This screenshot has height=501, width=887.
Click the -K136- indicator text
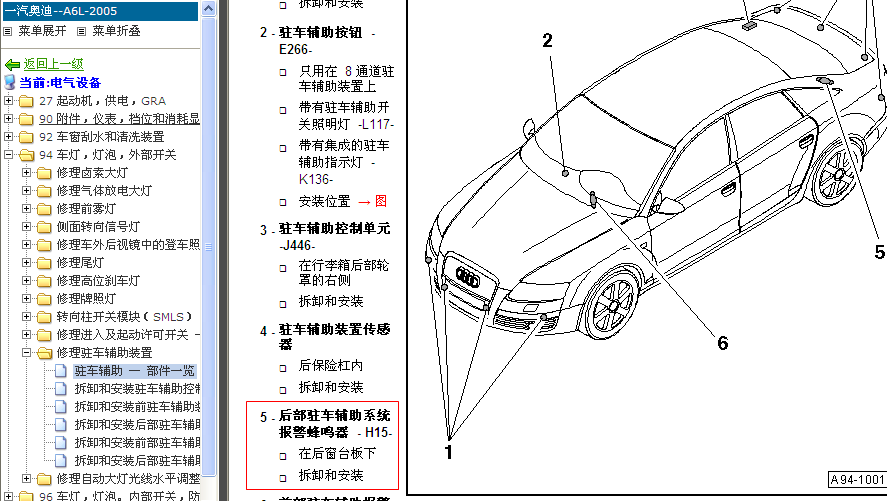coord(316,179)
